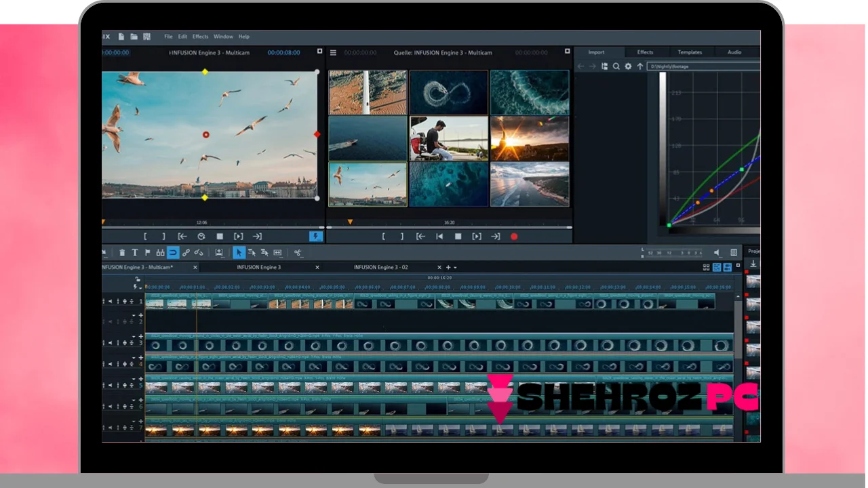This screenshot has height=488, width=868.
Task: Set in-point bracket in program monitor
Action: point(145,237)
